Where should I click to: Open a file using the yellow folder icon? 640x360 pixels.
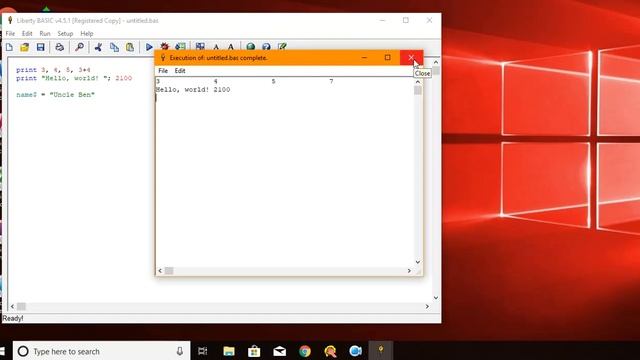tap(24, 47)
